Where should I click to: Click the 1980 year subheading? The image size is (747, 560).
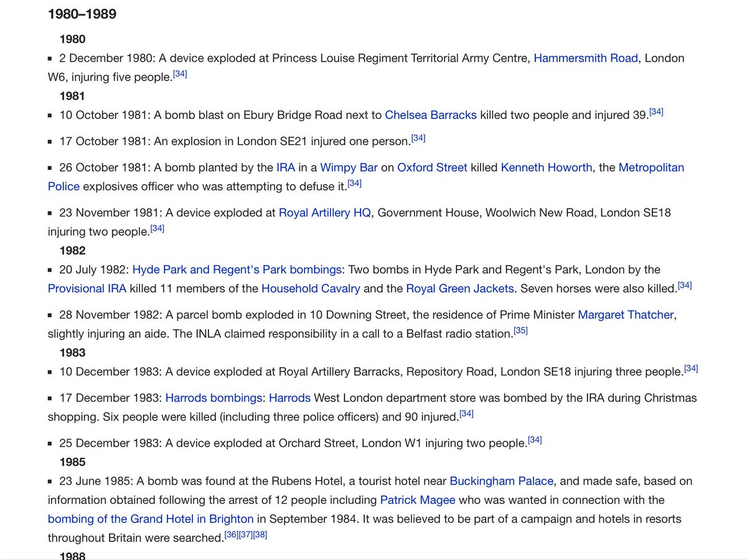point(72,39)
